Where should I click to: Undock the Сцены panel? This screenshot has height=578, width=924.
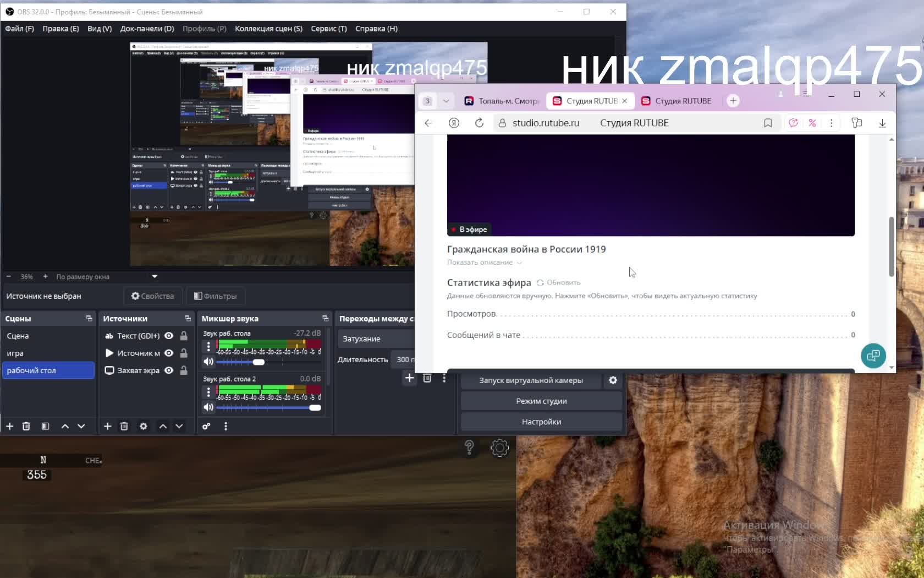click(89, 319)
